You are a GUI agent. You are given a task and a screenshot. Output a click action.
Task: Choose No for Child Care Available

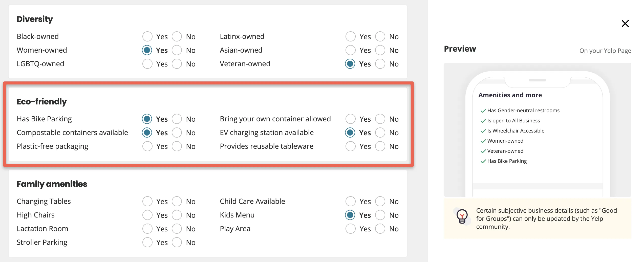tap(380, 201)
